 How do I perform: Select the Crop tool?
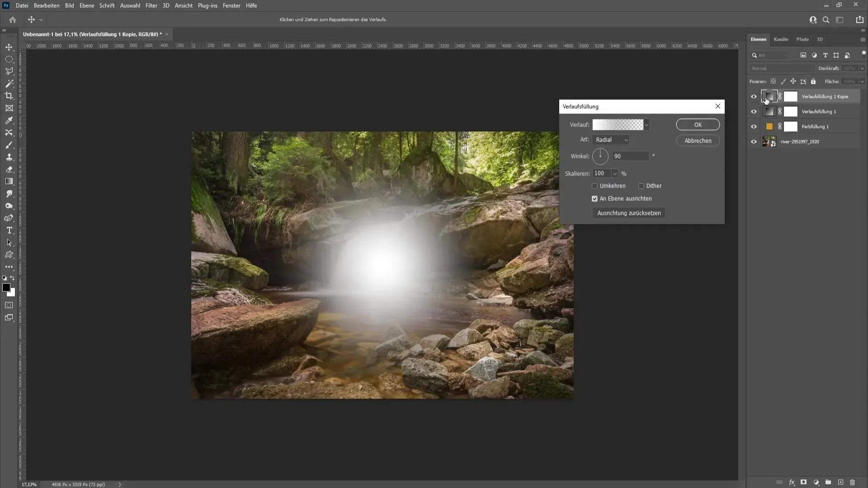coord(9,96)
